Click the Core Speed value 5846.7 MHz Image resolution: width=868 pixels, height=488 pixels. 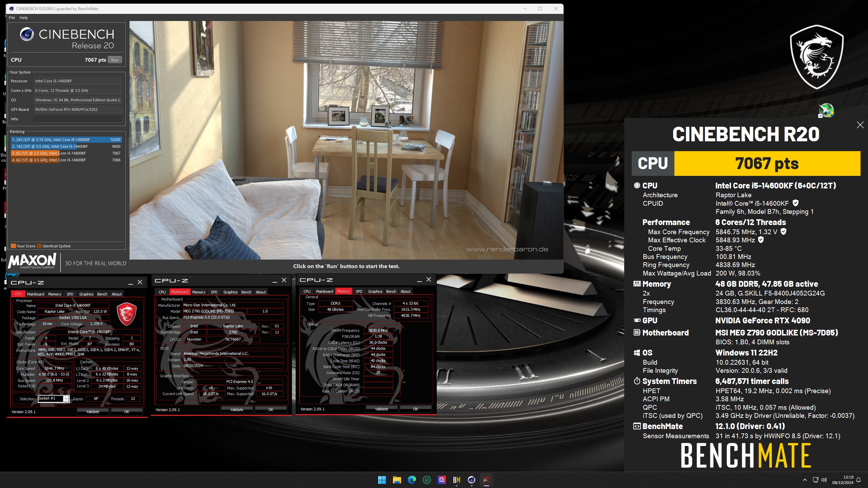(54, 368)
